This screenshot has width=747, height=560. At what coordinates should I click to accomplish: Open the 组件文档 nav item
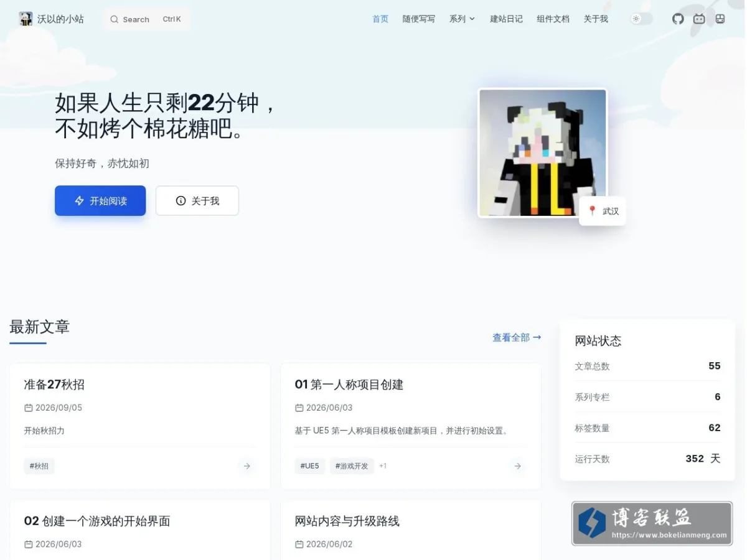pos(553,19)
